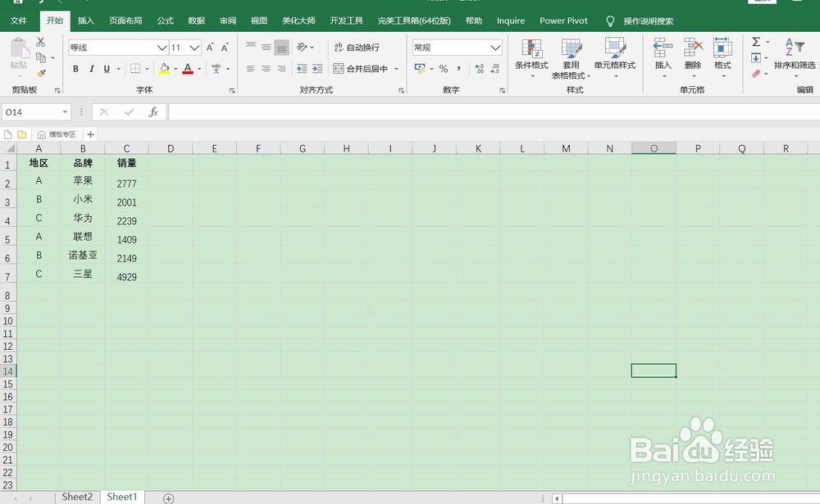Switch to the 数据 ribbon tab

pyautogui.click(x=196, y=20)
